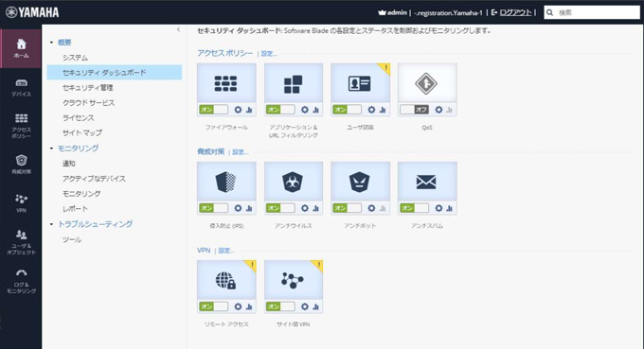This screenshot has width=644, height=349.
Task: Collapse the トラブルシューティング tree section
Action: point(52,224)
